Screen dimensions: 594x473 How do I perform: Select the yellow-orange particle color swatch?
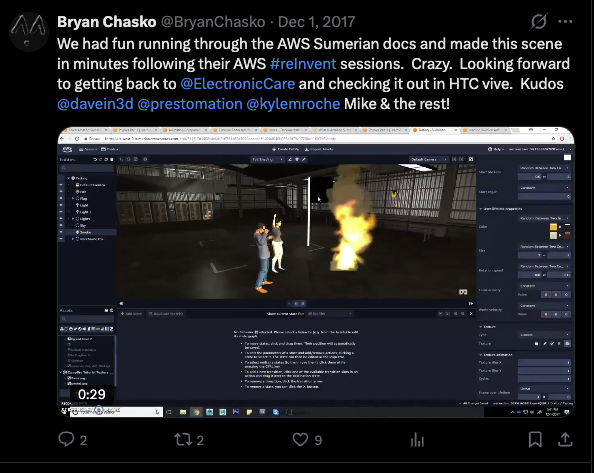pyautogui.click(x=553, y=227)
